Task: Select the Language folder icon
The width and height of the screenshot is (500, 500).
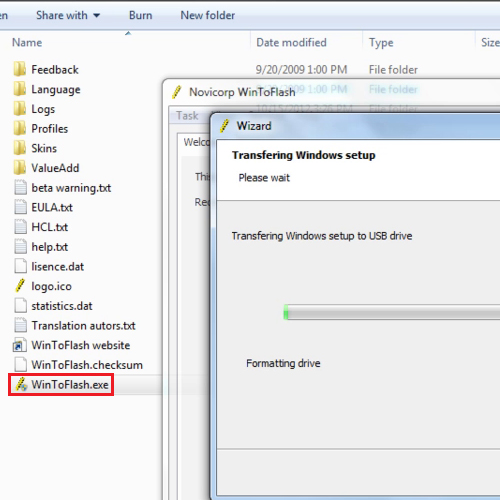Action: [x=20, y=89]
